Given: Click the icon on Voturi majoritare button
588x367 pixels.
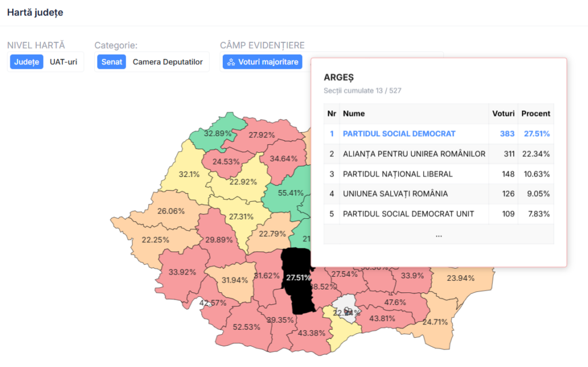Looking at the screenshot, I should [231, 62].
